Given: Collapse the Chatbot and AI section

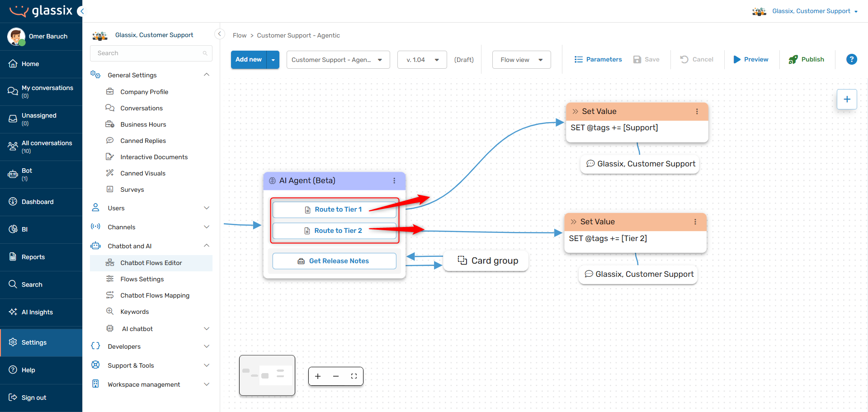Looking at the screenshot, I should (x=207, y=246).
